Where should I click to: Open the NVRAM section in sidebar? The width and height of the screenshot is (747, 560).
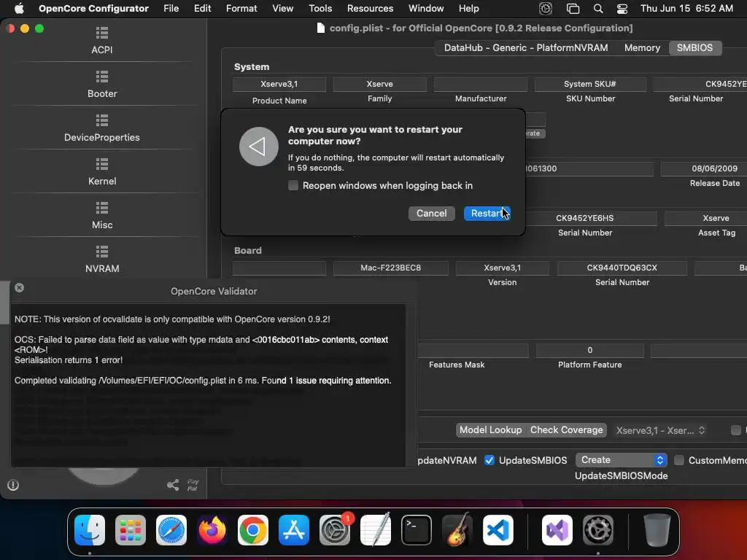coord(102,260)
